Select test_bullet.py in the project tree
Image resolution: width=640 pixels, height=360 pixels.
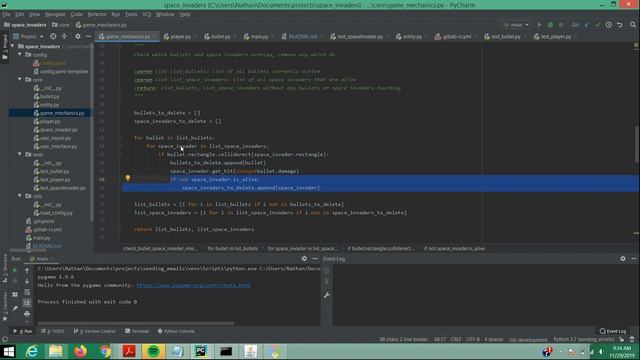(51, 171)
